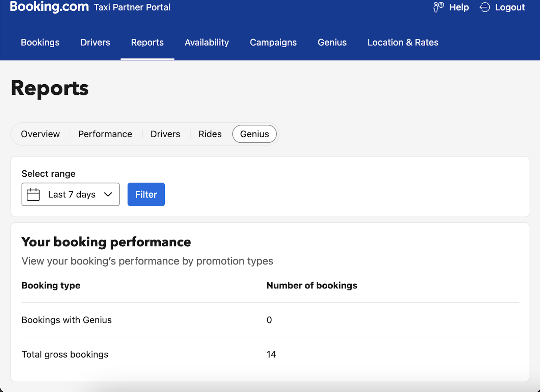Click the Reports page heading
The height and width of the screenshot is (392, 540).
[x=50, y=88]
